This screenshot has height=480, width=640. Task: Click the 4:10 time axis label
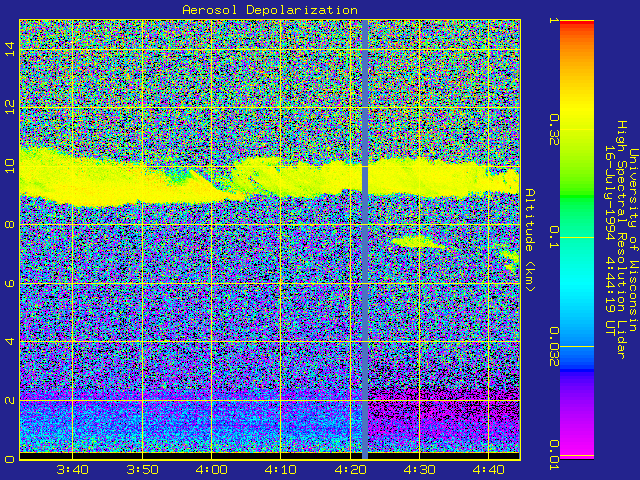click(280, 469)
